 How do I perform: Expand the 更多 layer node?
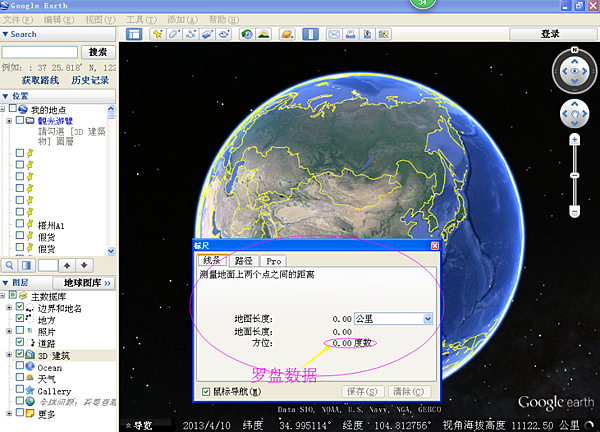(9, 413)
